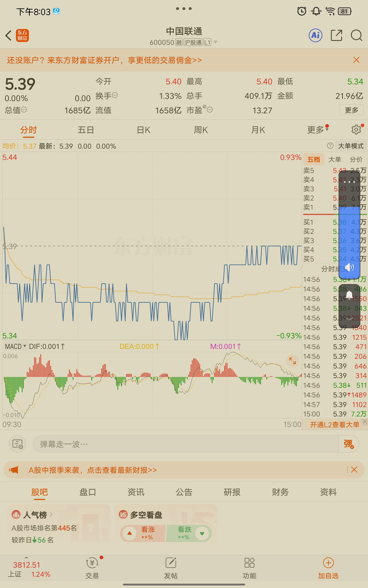This screenshot has height=588, width=368.
Task: Open chart settings gear icon
Action: (x=356, y=130)
